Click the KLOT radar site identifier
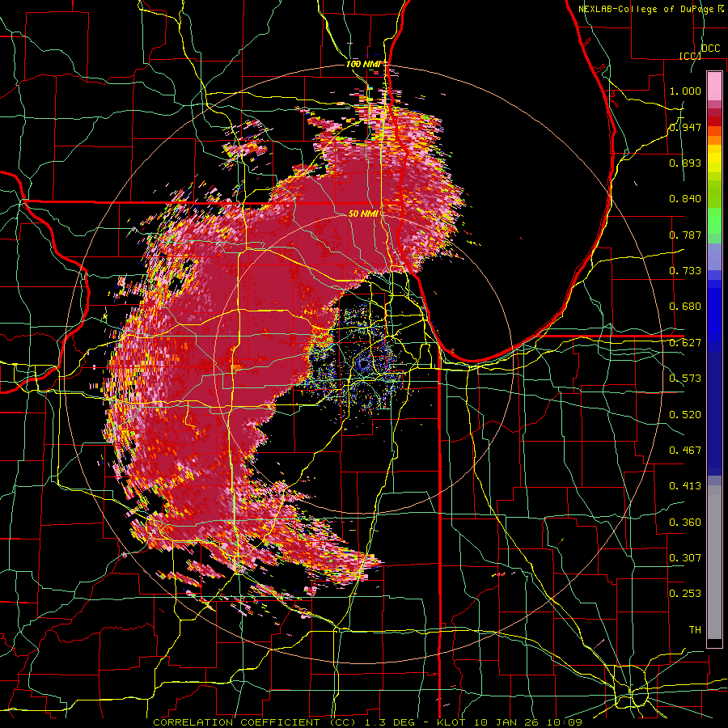Screen dimensions: 728x728 pyautogui.click(x=452, y=722)
